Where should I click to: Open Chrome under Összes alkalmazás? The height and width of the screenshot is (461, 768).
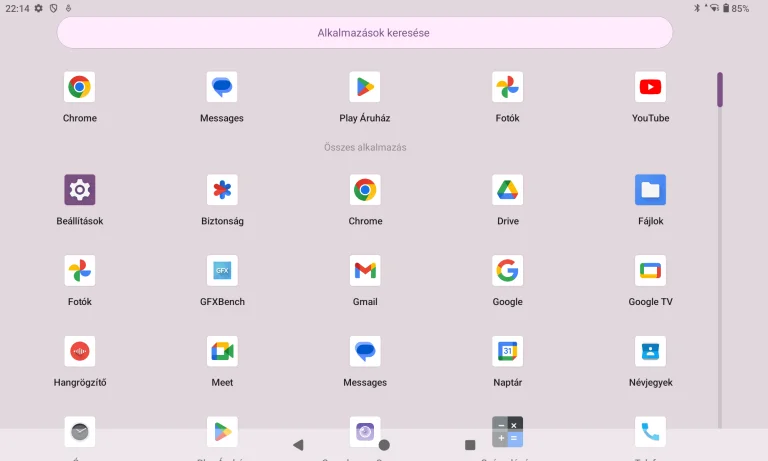click(365, 190)
